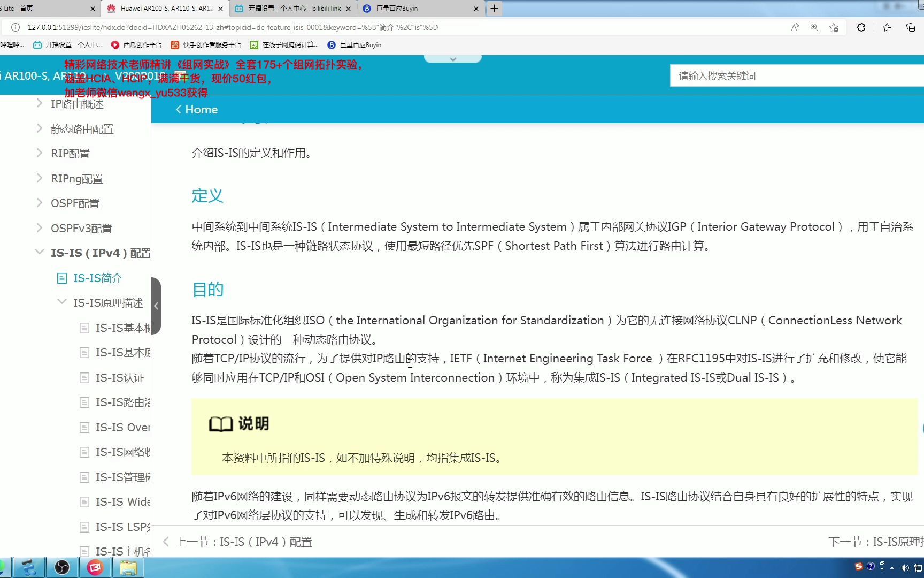Open the 开播设置 bookmark
The width and height of the screenshot is (924, 578).
coord(67,45)
